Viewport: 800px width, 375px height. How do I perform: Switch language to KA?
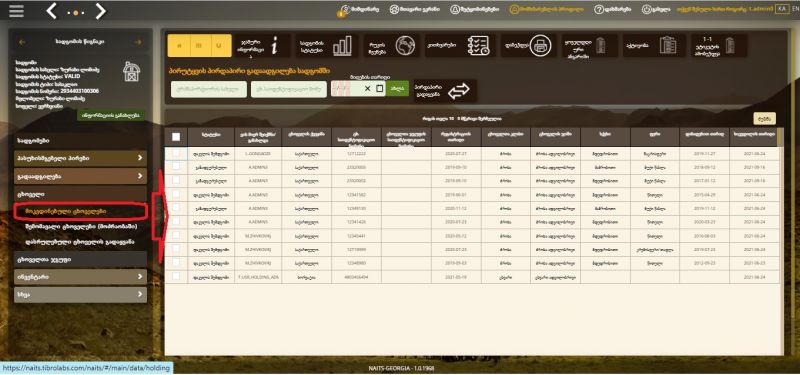pos(781,9)
